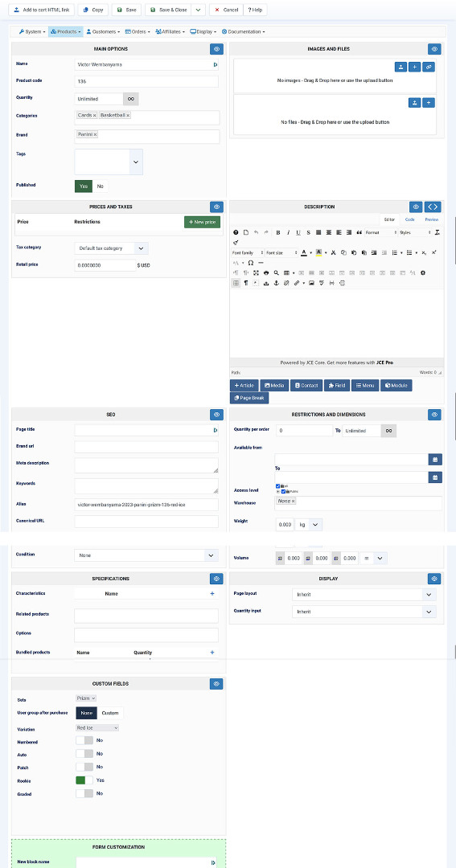Open the Customers menu
The width and height of the screenshot is (456, 868).
coord(105,31)
